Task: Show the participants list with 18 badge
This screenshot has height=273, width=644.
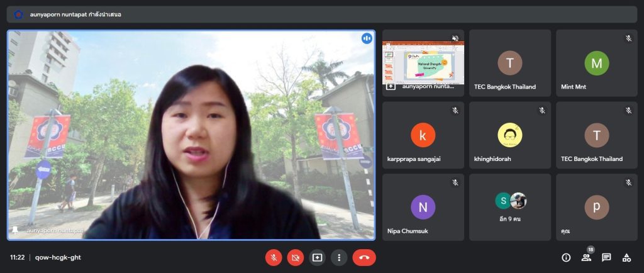Action: tap(586, 257)
